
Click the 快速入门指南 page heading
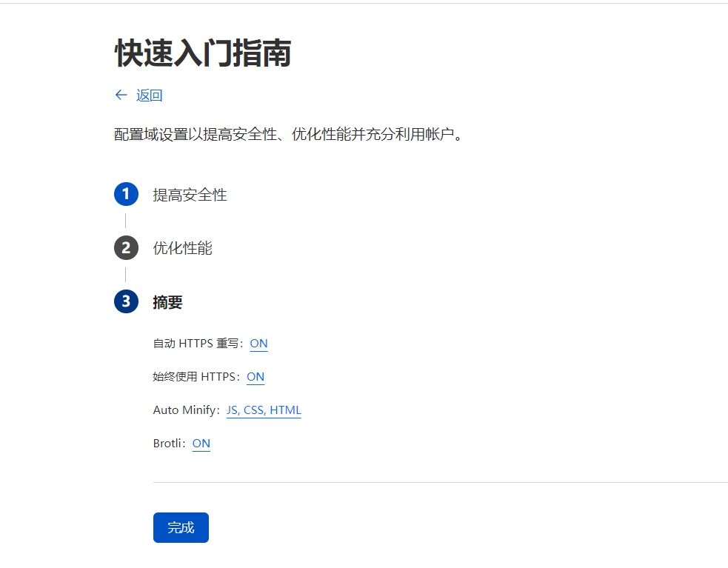(202, 54)
